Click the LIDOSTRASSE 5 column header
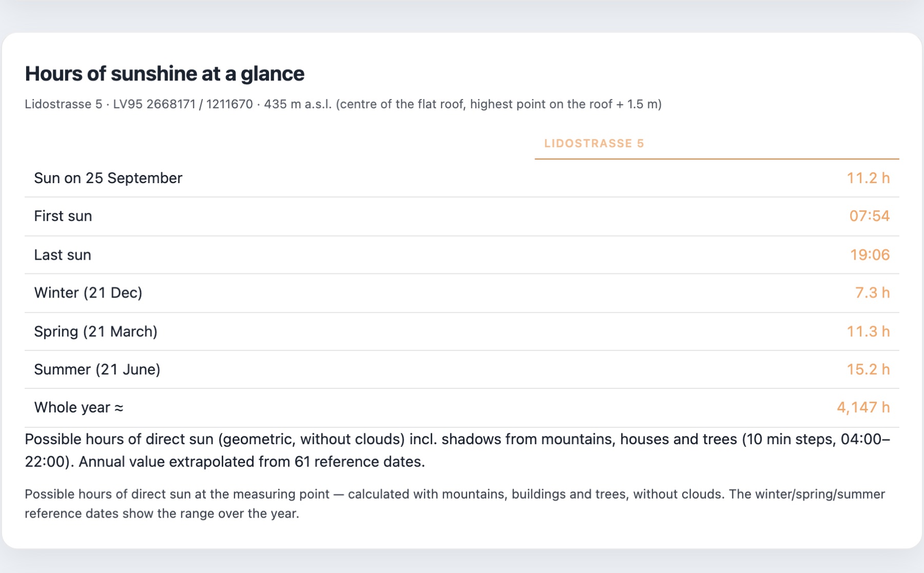Screen dimensions: 924x573 coord(594,143)
